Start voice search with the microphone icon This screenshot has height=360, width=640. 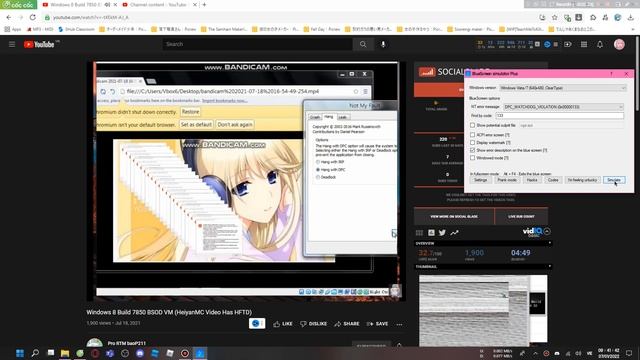(x=383, y=44)
